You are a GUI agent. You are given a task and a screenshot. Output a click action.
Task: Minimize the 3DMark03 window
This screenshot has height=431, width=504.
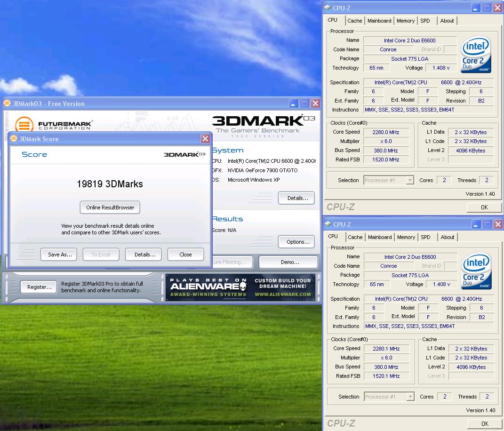point(294,104)
